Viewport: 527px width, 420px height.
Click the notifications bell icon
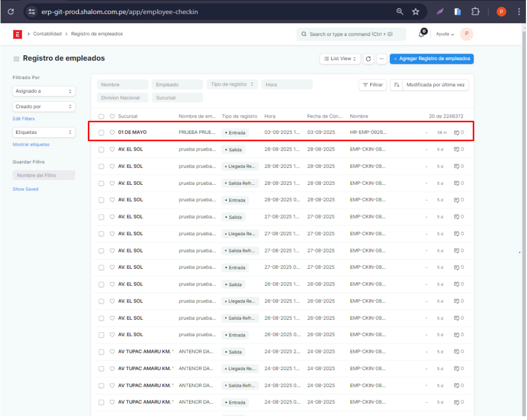tap(422, 34)
